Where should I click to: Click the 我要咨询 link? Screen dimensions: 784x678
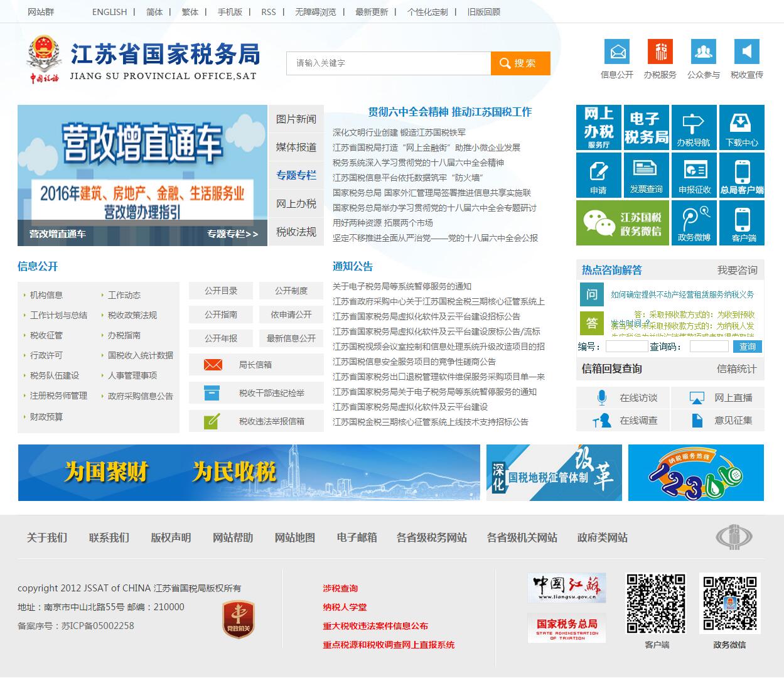point(738,270)
